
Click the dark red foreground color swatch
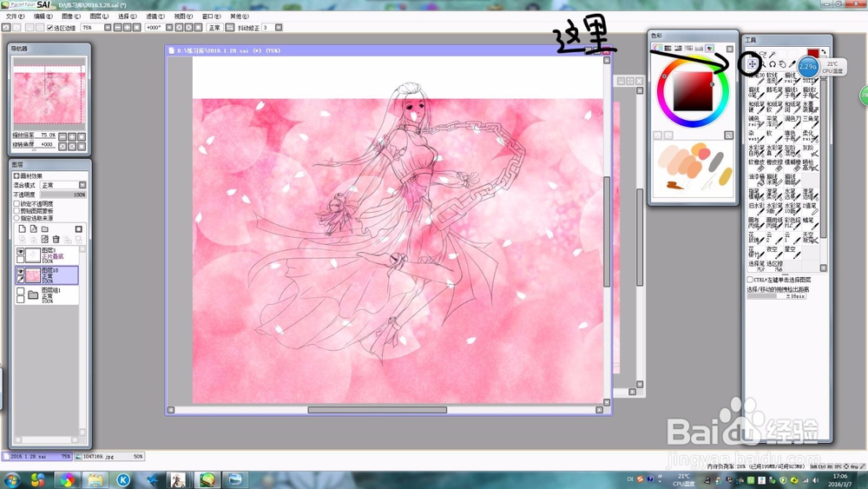812,53
